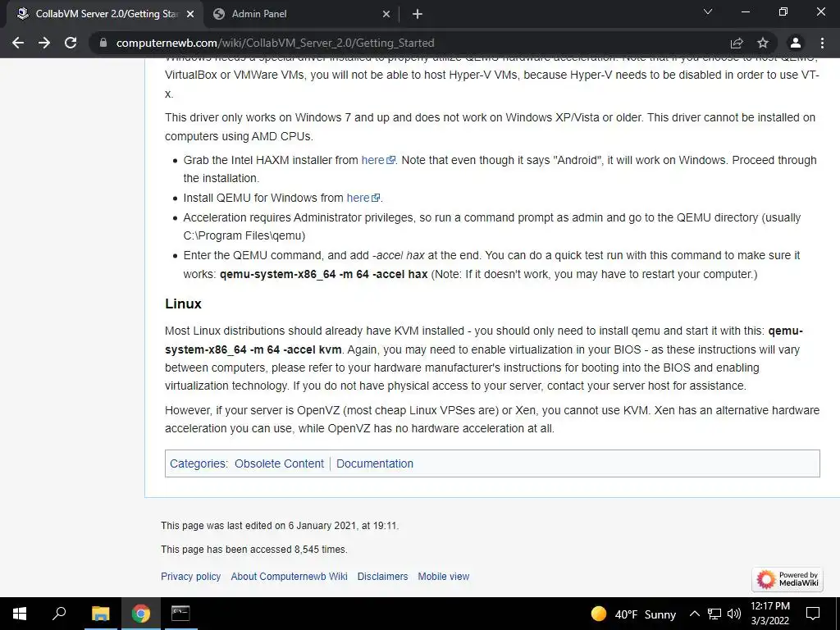Switch to Mobile view
Screen dimensions: 840x630
pos(444,577)
